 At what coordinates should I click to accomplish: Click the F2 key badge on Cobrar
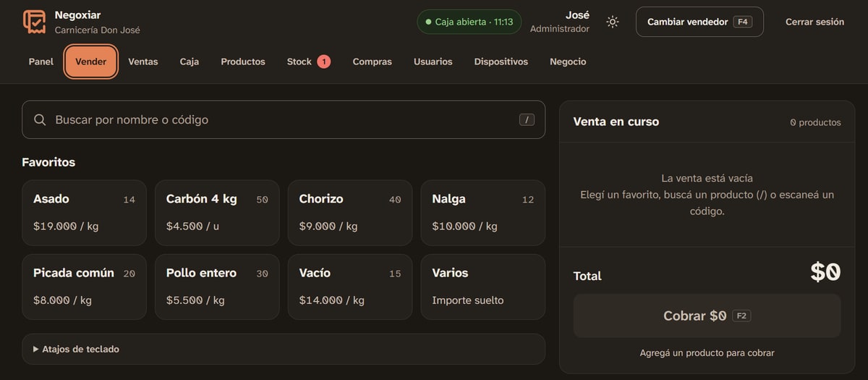(x=741, y=316)
